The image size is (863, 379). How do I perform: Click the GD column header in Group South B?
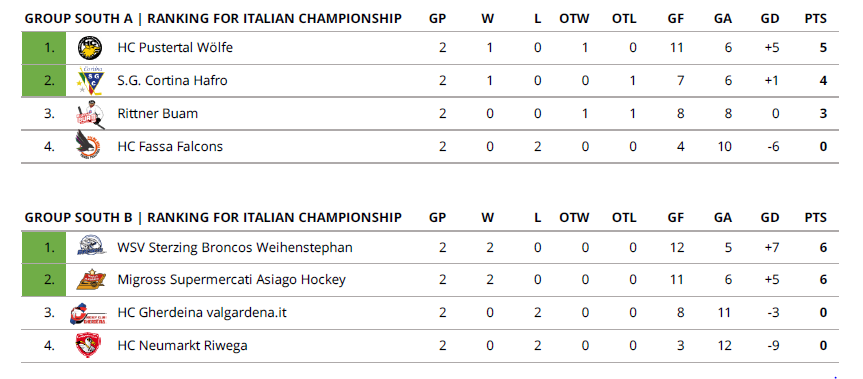point(770,218)
